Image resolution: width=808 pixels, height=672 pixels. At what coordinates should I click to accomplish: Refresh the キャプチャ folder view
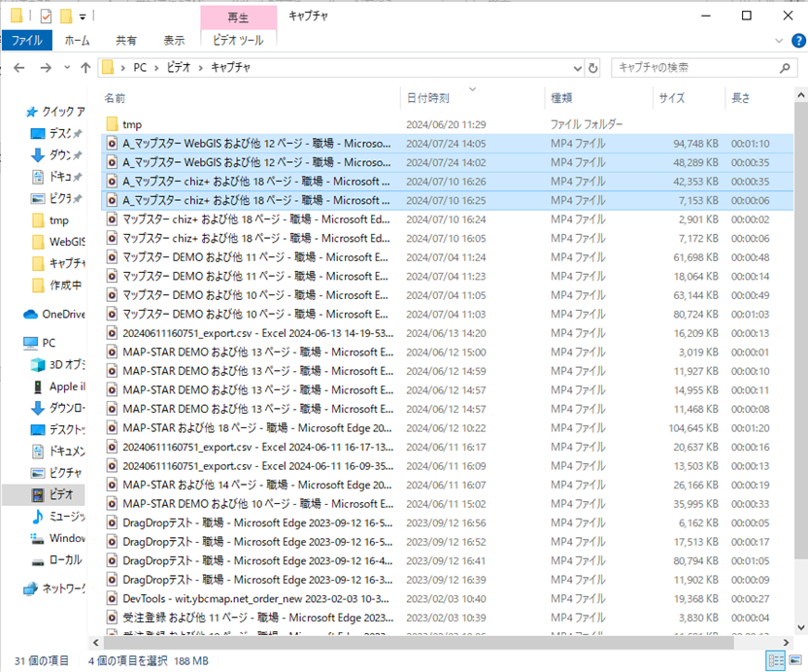(593, 68)
